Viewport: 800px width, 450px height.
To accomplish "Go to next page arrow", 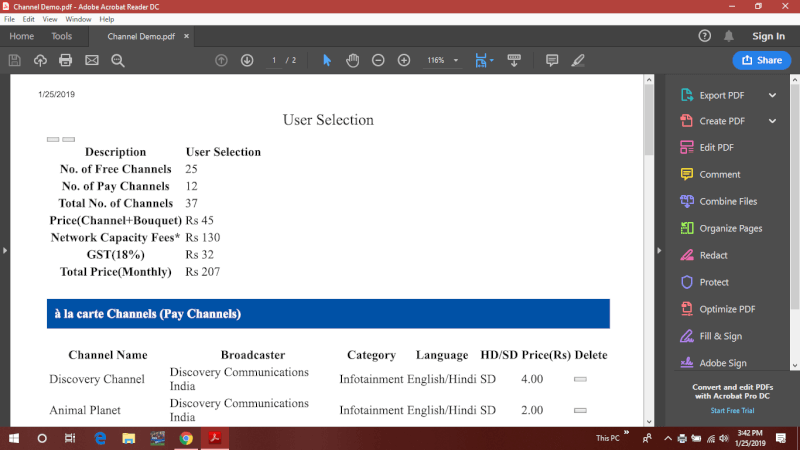I will point(247,60).
